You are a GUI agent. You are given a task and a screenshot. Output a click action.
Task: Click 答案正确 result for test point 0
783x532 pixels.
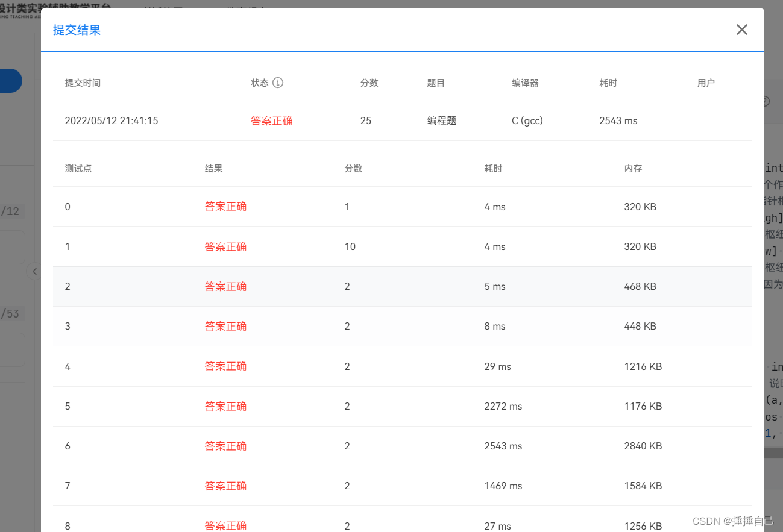tap(225, 207)
